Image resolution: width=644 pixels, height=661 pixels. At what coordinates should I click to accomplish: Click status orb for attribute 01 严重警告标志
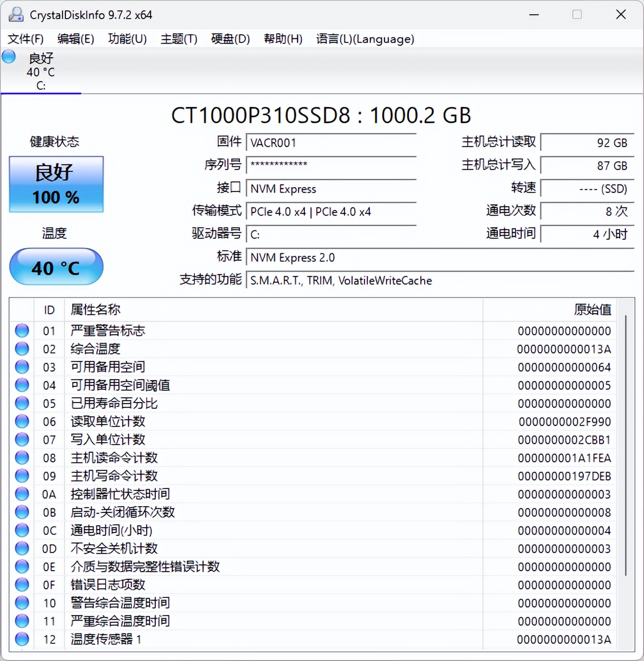(x=22, y=330)
